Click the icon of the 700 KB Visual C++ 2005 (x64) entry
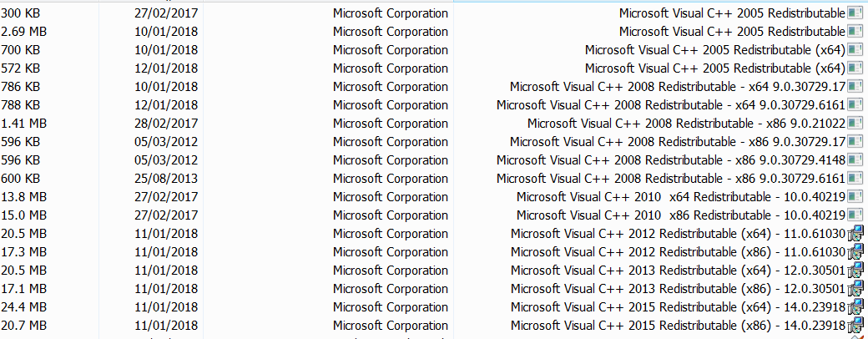 point(855,50)
